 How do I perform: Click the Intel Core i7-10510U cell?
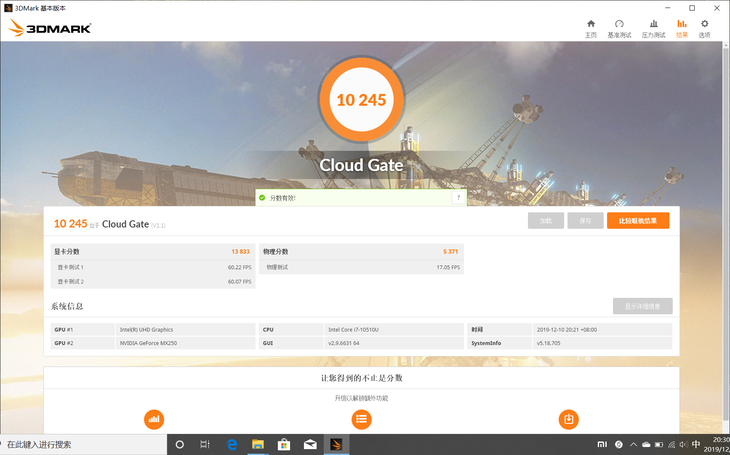click(x=394, y=329)
